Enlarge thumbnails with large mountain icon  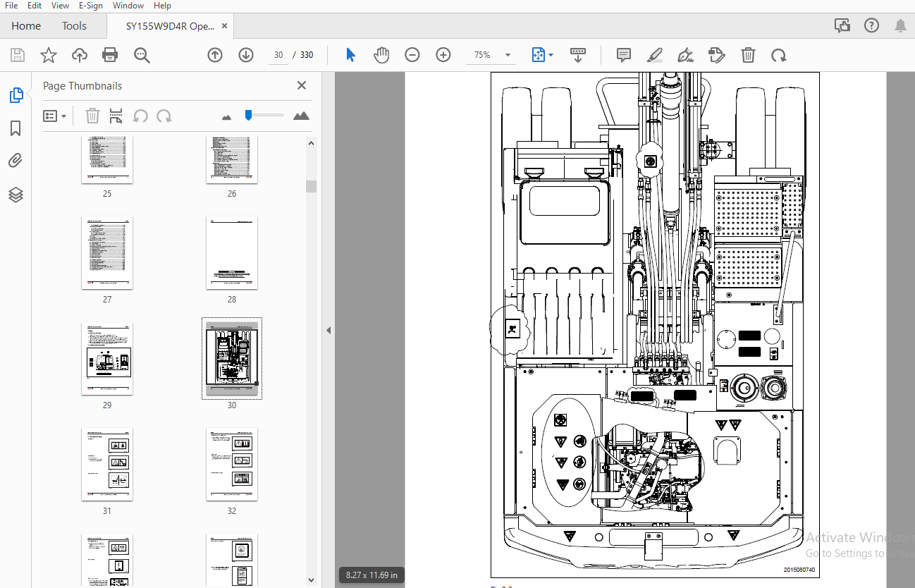coord(301,116)
